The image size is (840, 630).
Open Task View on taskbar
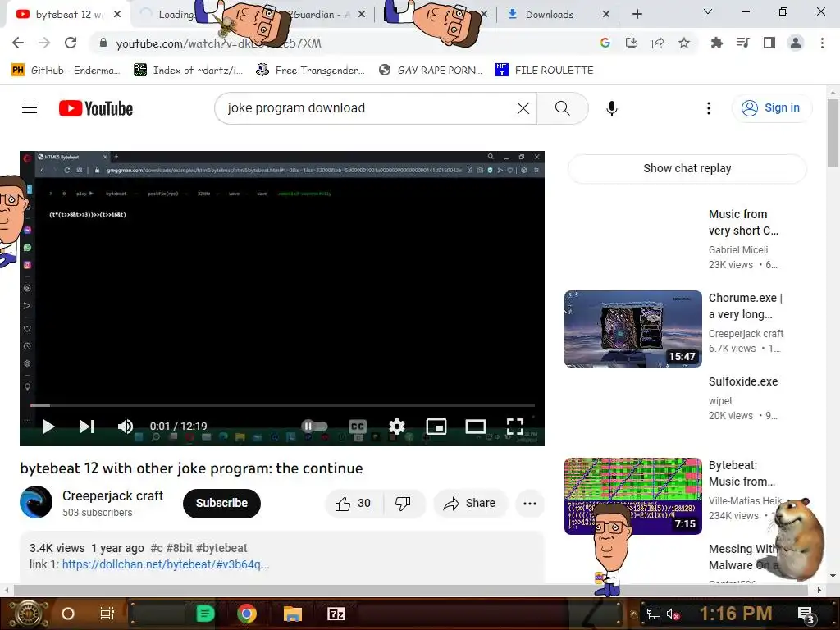(107, 614)
